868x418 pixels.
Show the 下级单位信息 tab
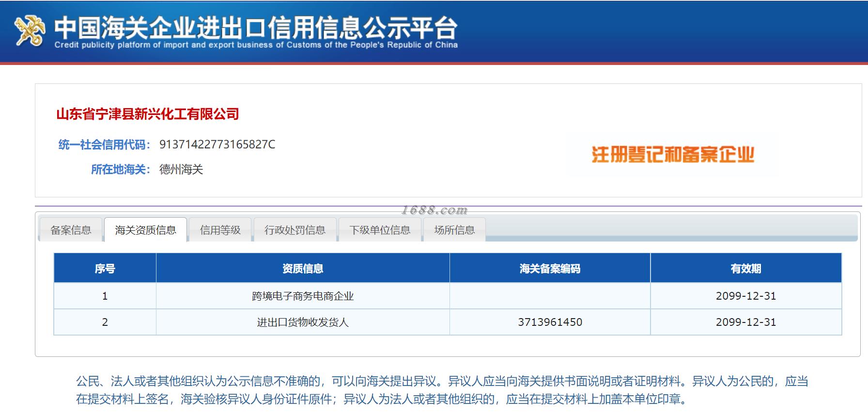[380, 230]
